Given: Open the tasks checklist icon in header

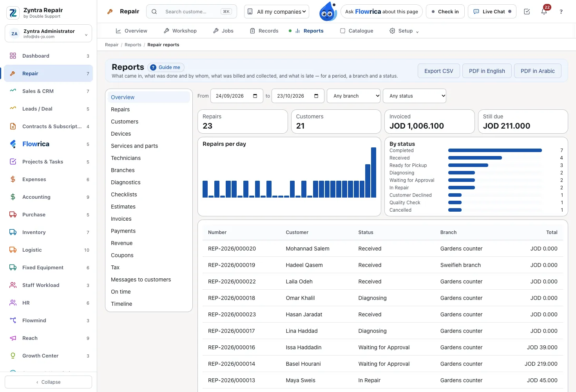Looking at the screenshot, I should (527, 12).
